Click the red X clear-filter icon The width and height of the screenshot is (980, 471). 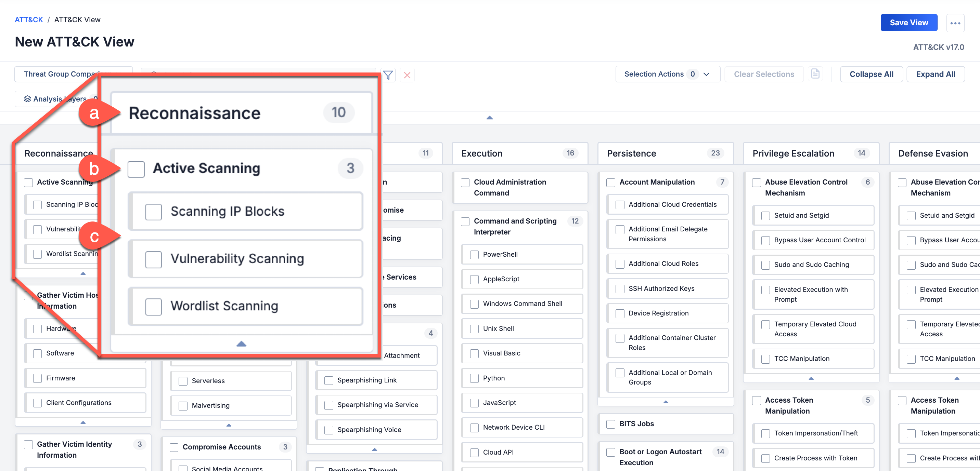tap(407, 75)
